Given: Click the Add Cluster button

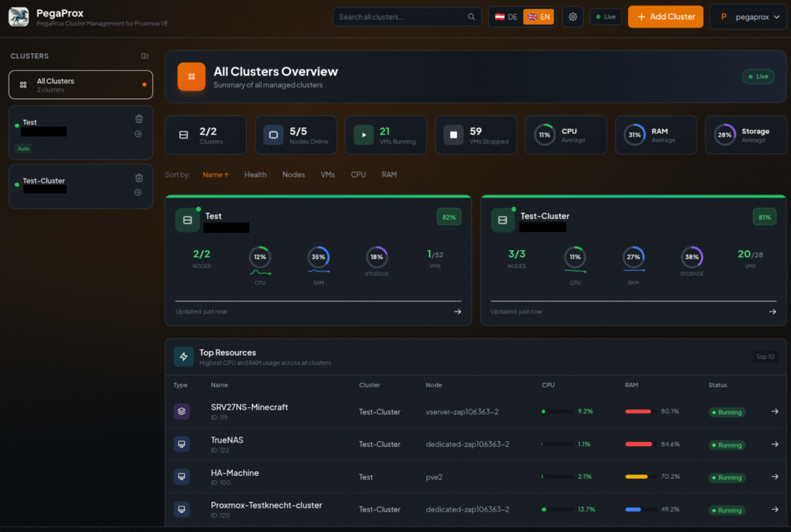Looking at the screenshot, I should (665, 16).
